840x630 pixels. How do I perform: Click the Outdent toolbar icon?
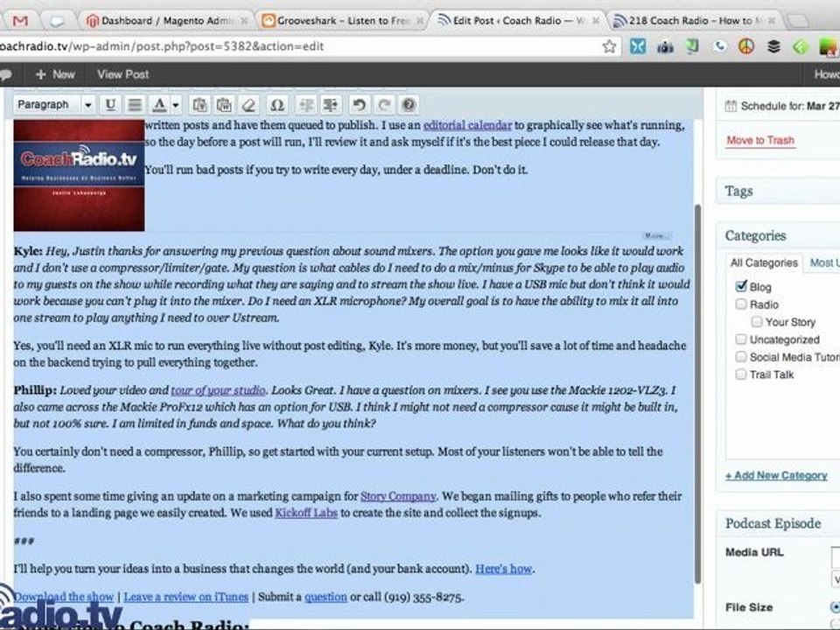tap(306, 104)
